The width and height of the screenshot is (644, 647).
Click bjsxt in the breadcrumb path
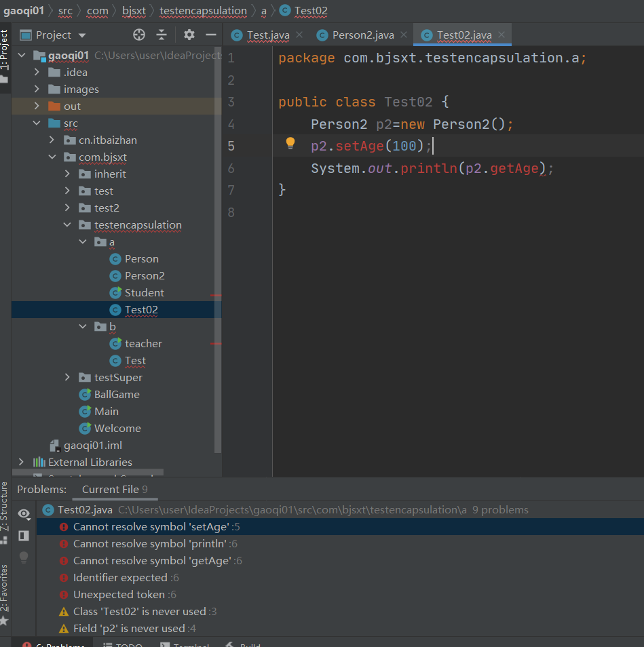coord(134,11)
